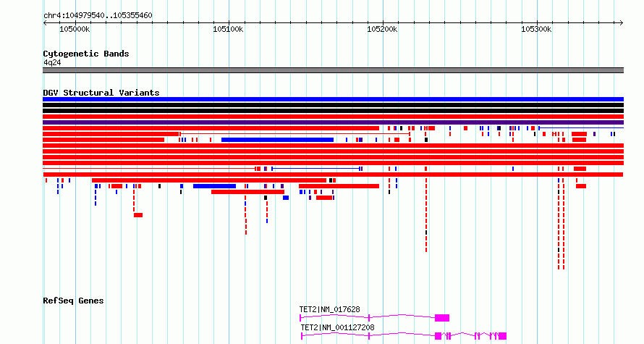Viewport: 644px width, 344px height.
Task: Click the TET2|NM_017628 transcript label
Action: tap(329, 309)
